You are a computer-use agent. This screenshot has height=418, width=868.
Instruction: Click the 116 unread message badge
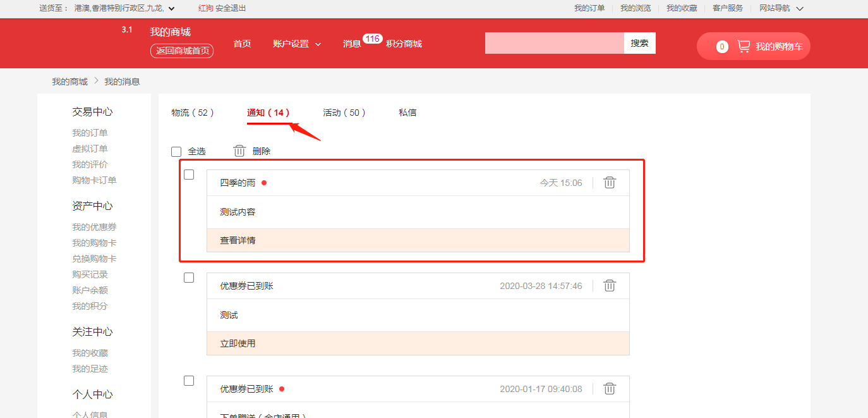pyautogui.click(x=372, y=39)
